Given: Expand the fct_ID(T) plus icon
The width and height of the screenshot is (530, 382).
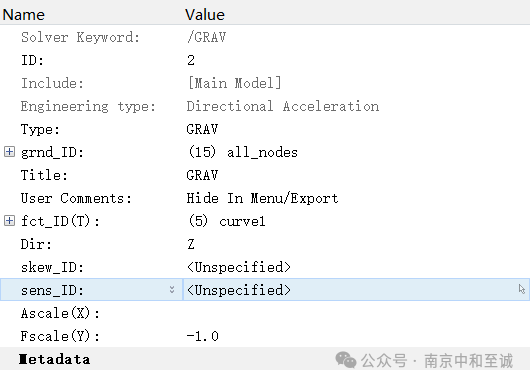Looking at the screenshot, I should (x=9, y=221).
